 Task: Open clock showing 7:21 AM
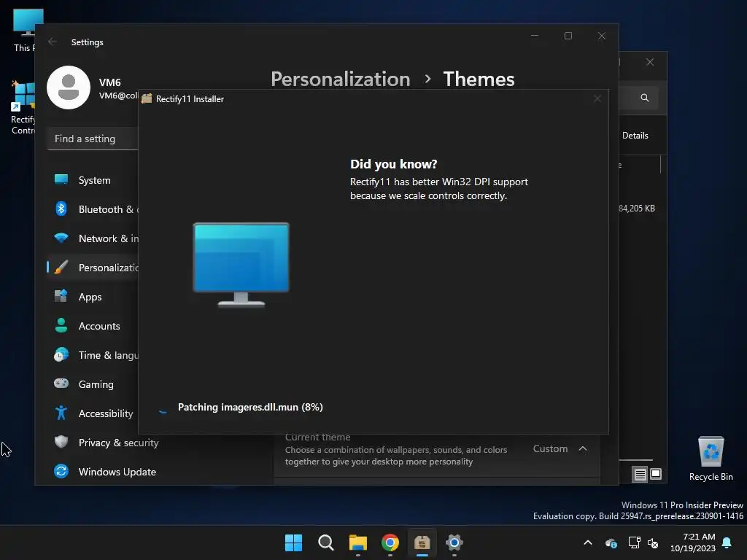coord(693,542)
